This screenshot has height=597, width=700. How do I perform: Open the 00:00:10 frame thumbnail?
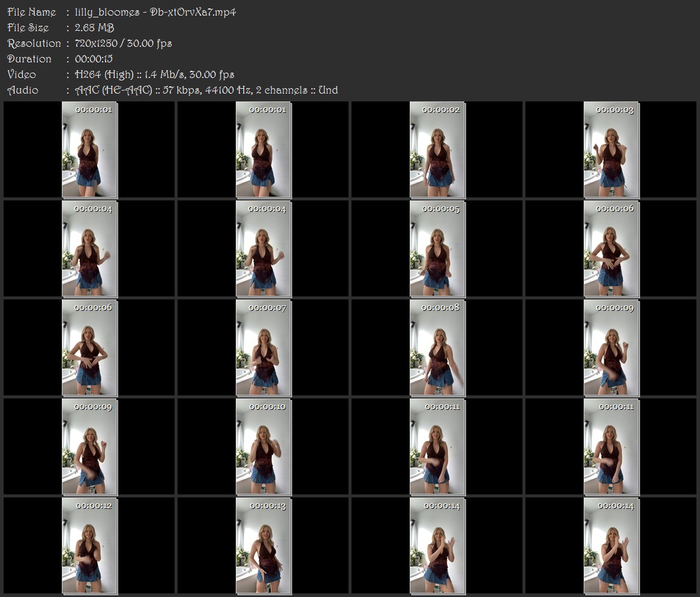point(263,447)
